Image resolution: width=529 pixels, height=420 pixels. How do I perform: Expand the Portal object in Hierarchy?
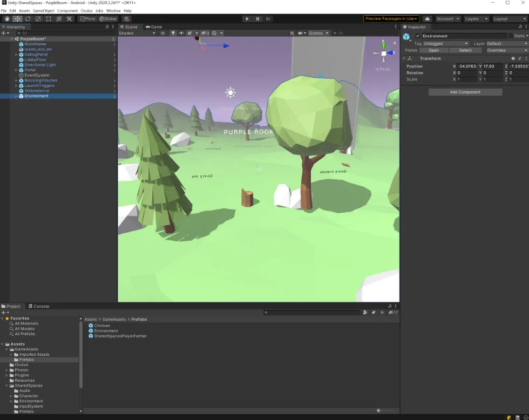[16, 70]
